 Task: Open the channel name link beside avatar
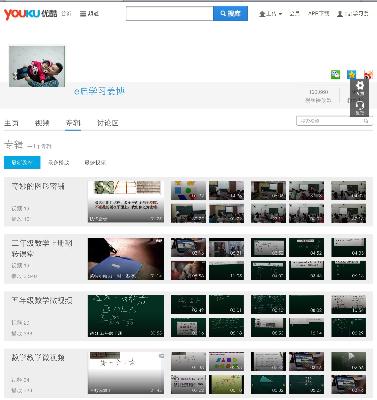(100, 91)
